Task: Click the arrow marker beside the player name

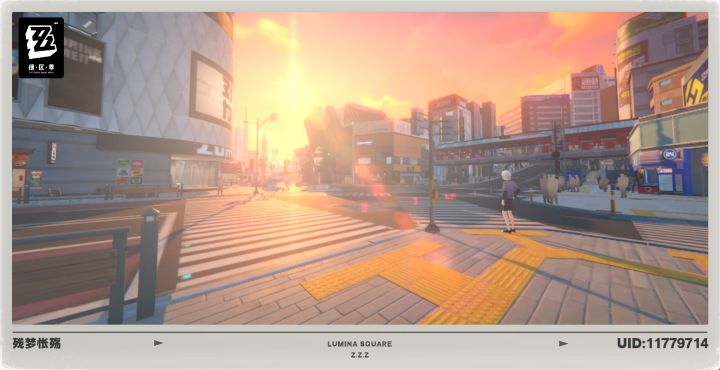Action: (158, 343)
